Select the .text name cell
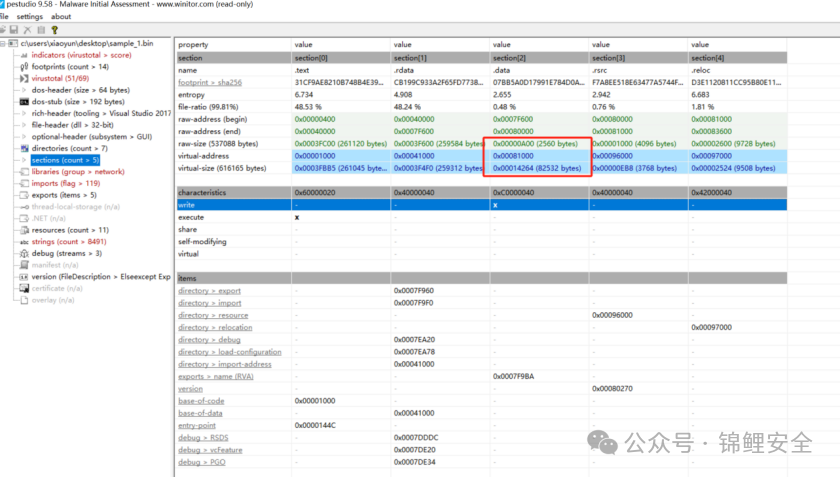Screen dimensions: 840x477 (x=341, y=70)
